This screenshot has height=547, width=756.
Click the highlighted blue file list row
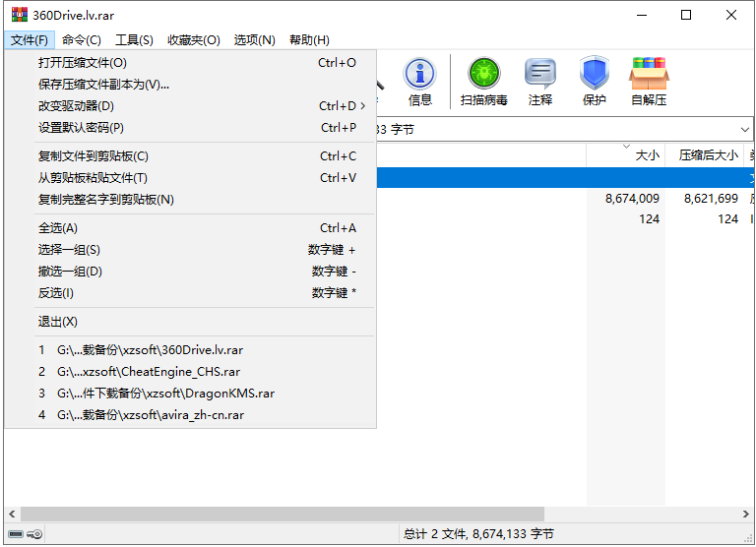pyautogui.click(x=565, y=177)
